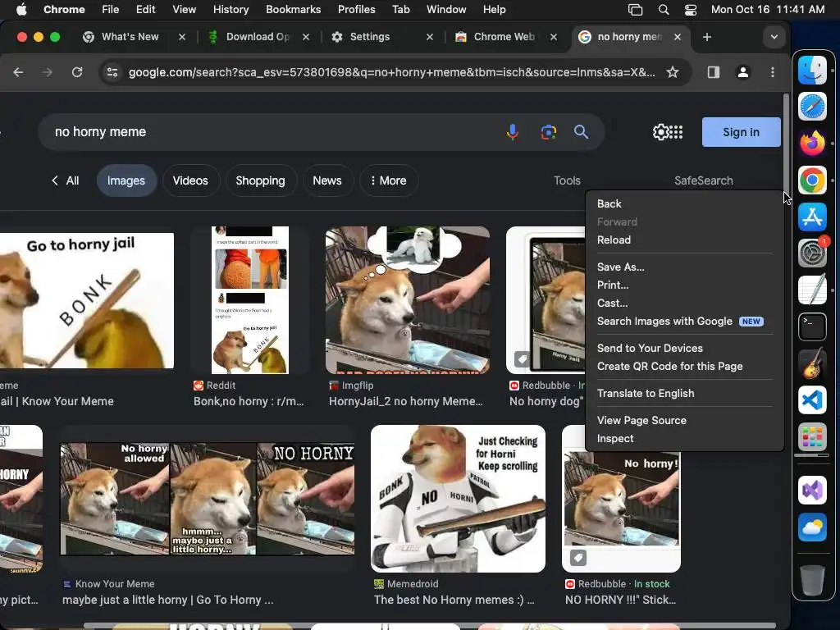840x630 pixels.
Task: Choose View Page Source
Action: point(685,421)
